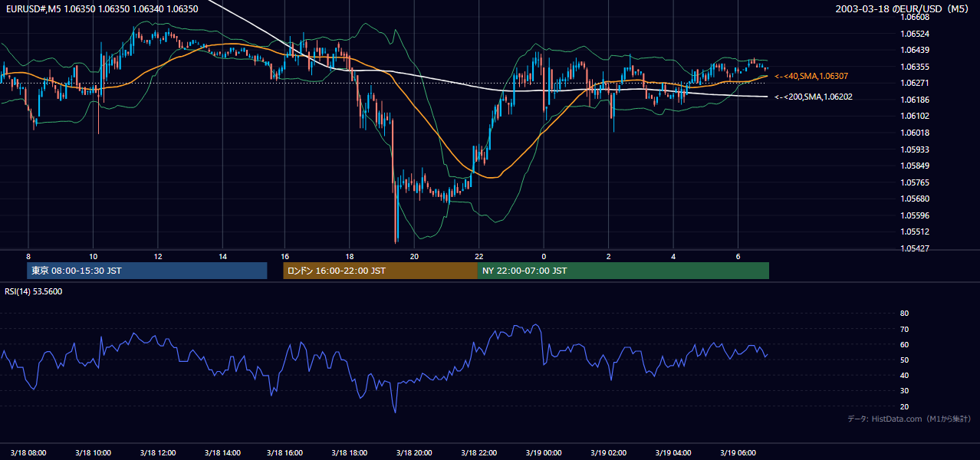Screen dimensions: 980x460
Task: Click the 3/18 10:00 bottom time label
Action: (93, 453)
